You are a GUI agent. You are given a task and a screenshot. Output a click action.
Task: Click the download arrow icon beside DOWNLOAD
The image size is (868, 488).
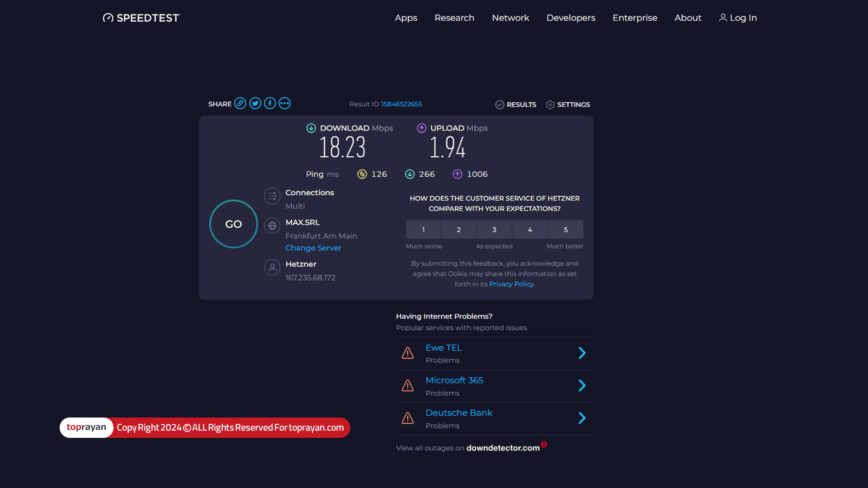(x=311, y=128)
